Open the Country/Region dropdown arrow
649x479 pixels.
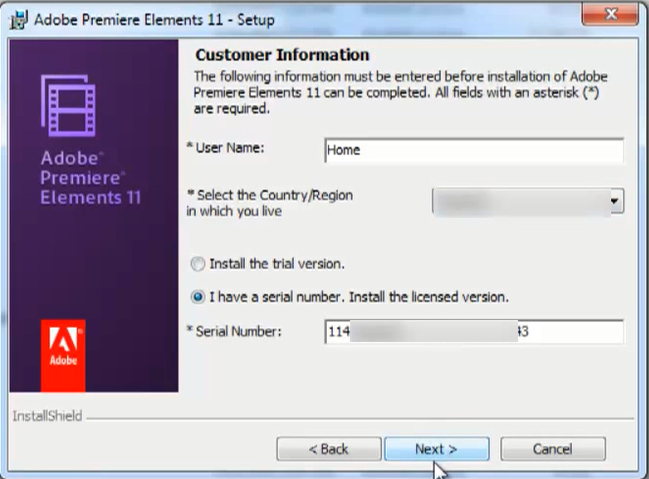pos(615,201)
